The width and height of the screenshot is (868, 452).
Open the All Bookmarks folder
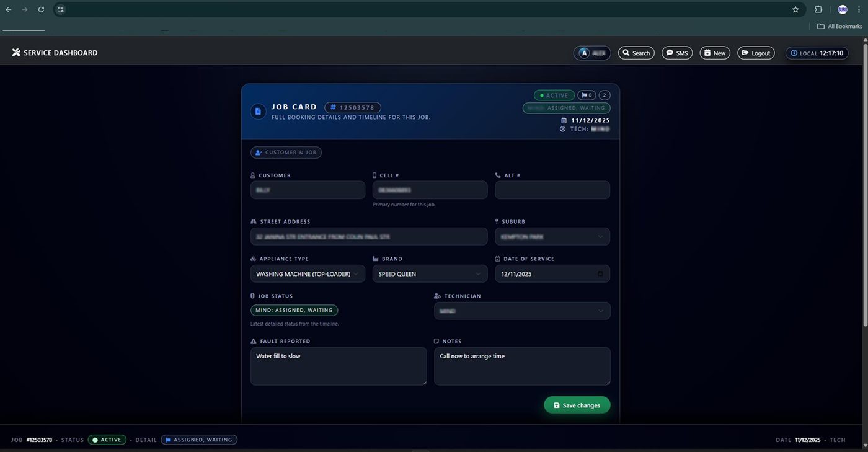[839, 26]
